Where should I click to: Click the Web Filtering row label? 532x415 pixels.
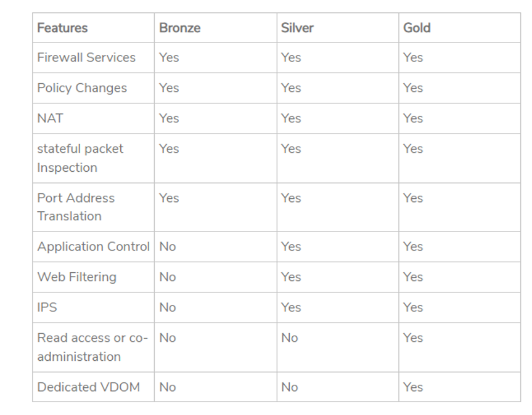click(76, 277)
